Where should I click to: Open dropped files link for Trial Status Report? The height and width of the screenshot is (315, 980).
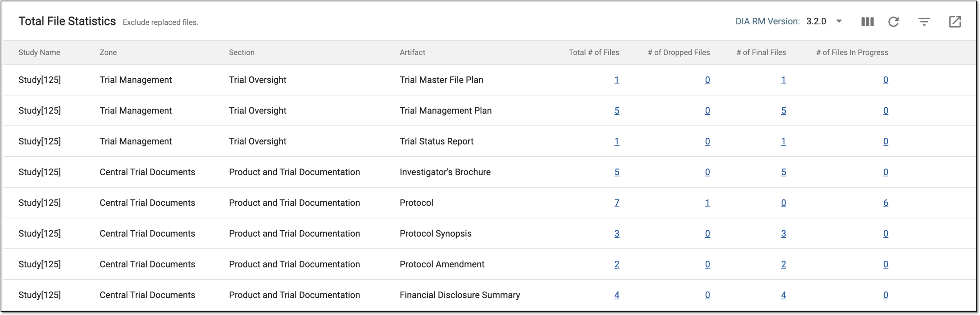(707, 141)
